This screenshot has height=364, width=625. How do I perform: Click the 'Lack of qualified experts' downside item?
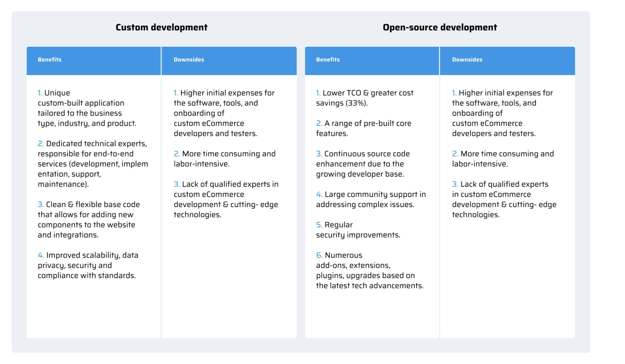tap(226, 200)
